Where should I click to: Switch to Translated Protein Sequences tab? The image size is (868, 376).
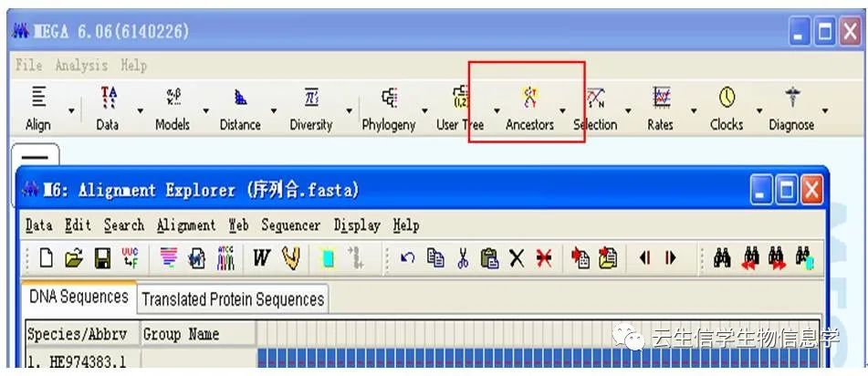(x=233, y=299)
